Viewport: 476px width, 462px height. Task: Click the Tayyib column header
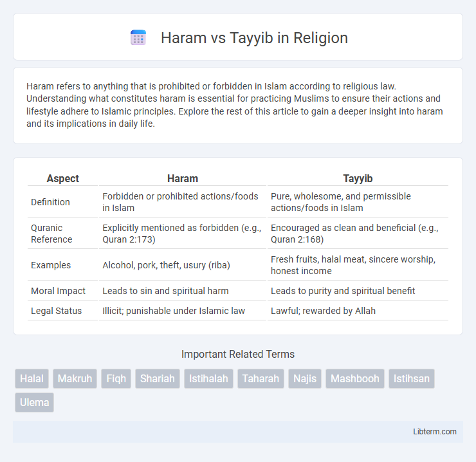pyautogui.click(x=358, y=178)
